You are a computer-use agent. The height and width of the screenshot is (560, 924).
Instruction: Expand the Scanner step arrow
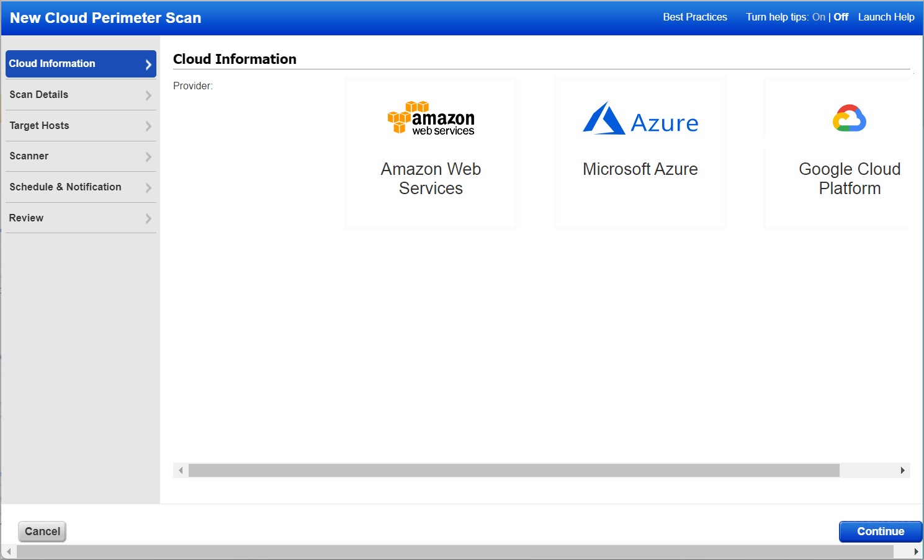click(x=148, y=157)
